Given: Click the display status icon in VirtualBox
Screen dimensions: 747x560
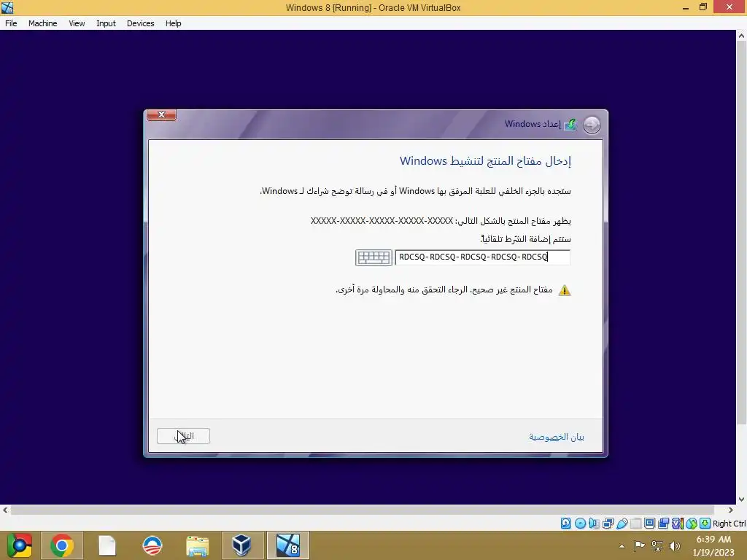Looking at the screenshot, I should pos(649,524).
